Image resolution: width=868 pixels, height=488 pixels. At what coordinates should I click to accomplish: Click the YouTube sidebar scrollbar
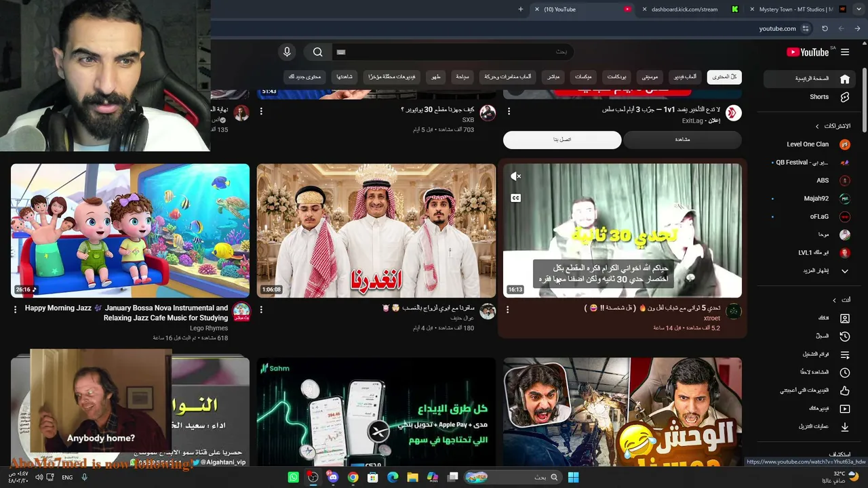(x=864, y=100)
